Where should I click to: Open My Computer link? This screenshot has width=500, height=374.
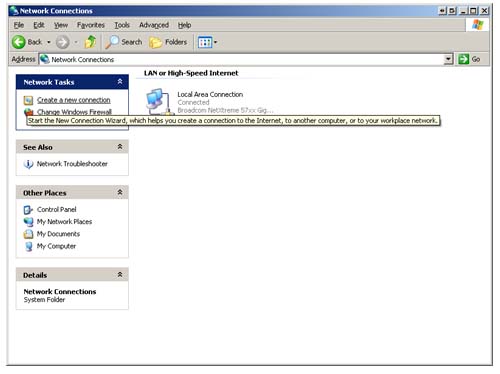[x=56, y=246]
